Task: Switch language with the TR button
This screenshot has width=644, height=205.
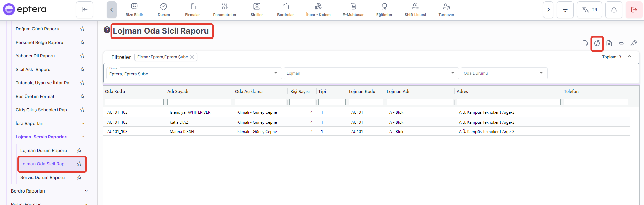Action: coord(590,10)
